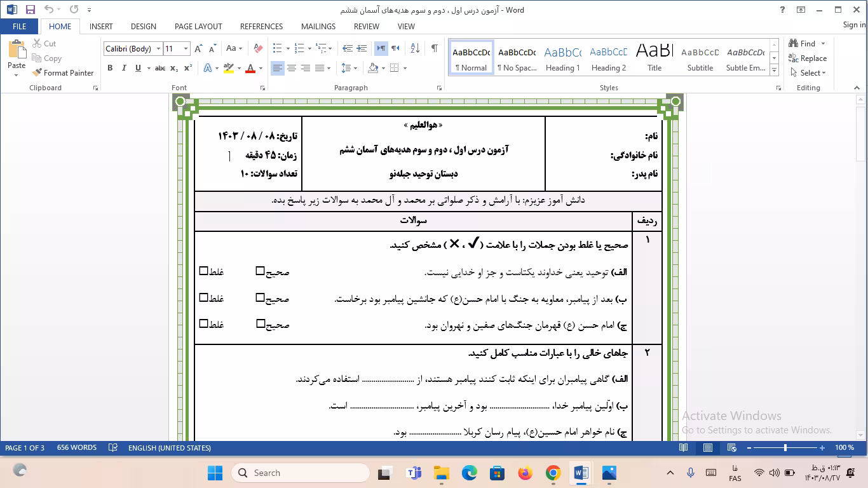
Task: Activate the Format Painter
Action: tap(63, 73)
